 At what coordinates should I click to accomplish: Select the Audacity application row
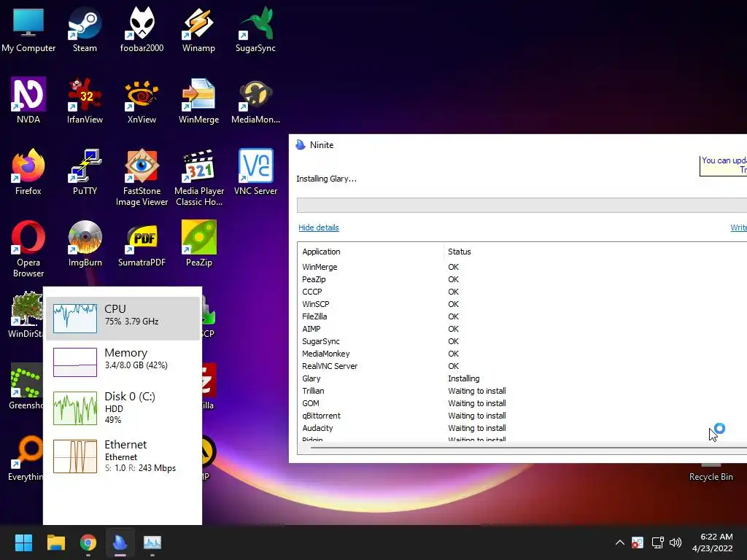click(522, 428)
